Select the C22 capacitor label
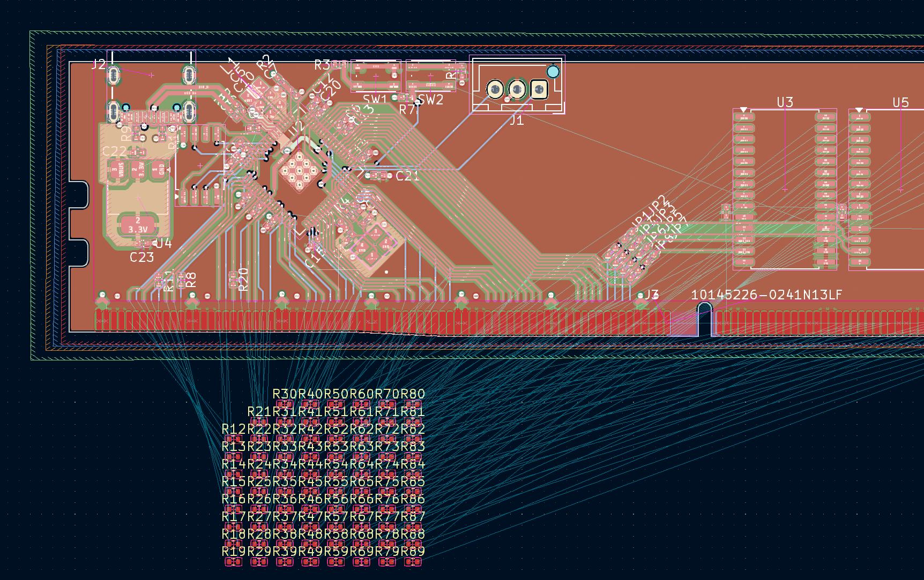This screenshot has height=580, width=924. pyautogui.click(x=115, y=152)
